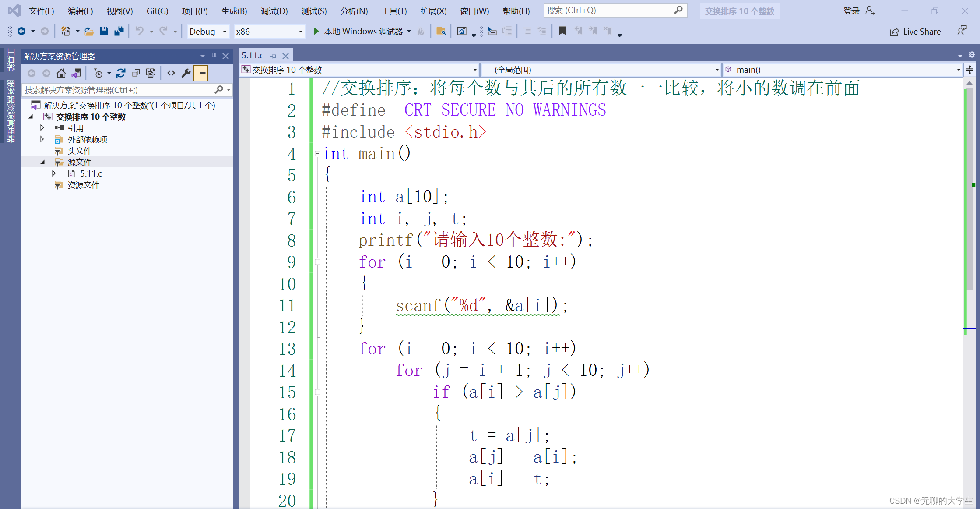980x509 pixels.
Task: Select the Debug configuration dropdown
Action: [207, 31]
